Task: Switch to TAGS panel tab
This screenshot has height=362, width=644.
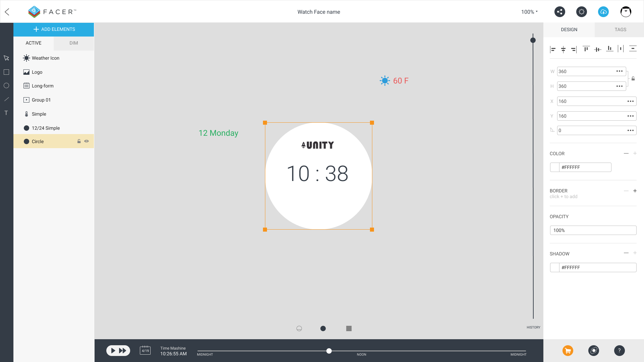Action: (x=620, y=29)
